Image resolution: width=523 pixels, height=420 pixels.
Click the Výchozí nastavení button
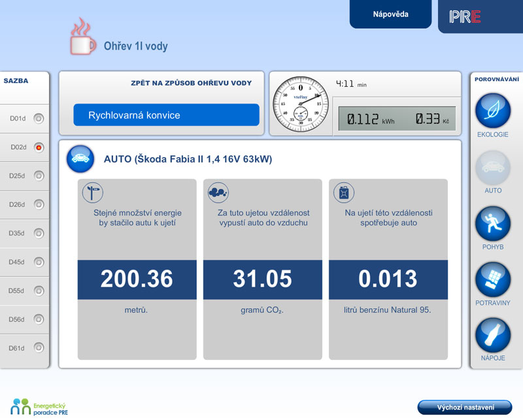click(465, 408)
